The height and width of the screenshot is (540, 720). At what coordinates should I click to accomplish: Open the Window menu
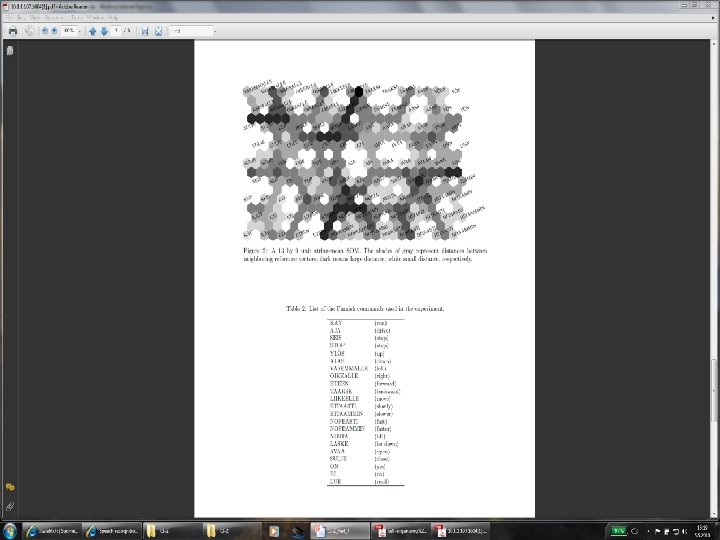96,17
